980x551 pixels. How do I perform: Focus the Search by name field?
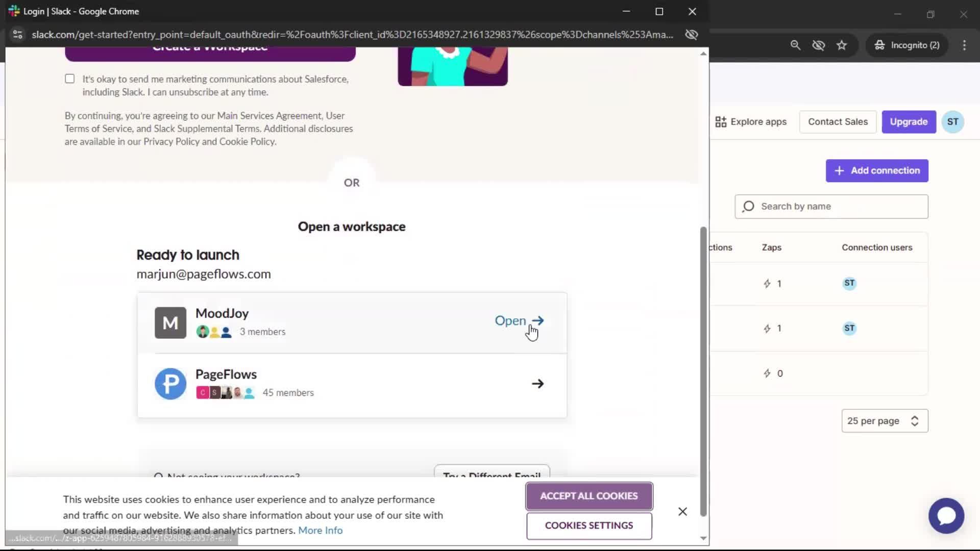831,207
